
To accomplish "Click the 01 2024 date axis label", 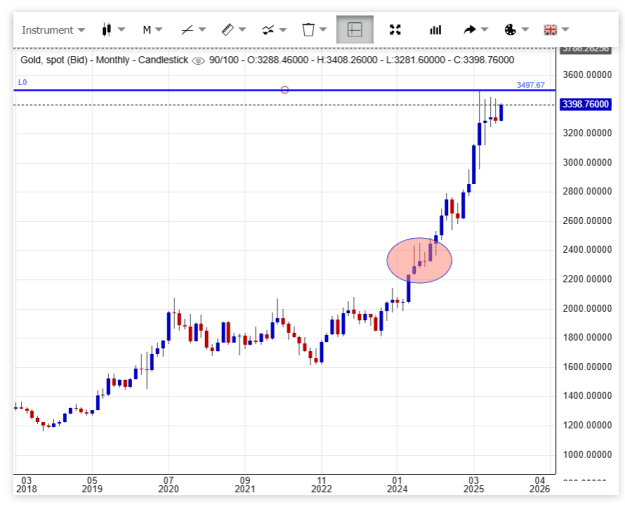I will 397,484.
